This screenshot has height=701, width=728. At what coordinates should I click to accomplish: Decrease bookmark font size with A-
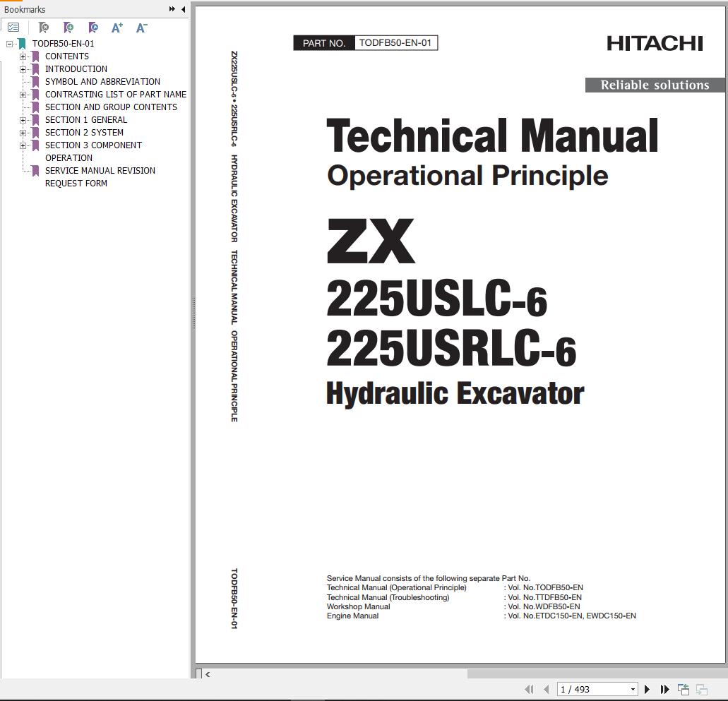[x=141, y=28]
